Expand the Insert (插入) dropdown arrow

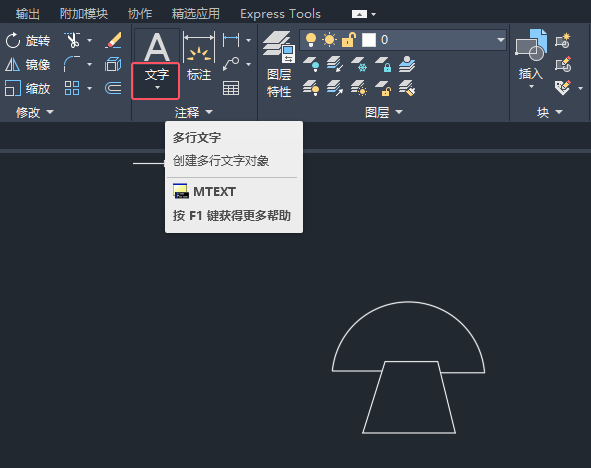point(531,87)
